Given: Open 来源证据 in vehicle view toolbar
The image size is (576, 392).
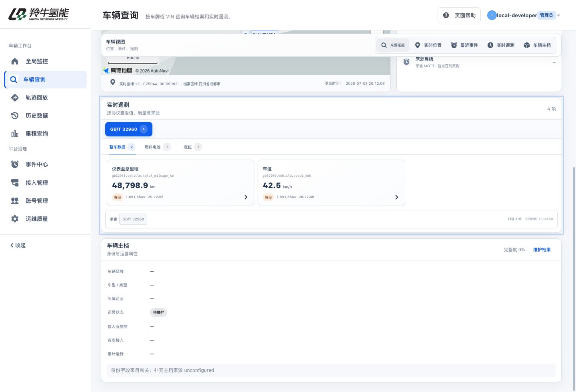Looking at the screenshot, I should (x=393, y=45).
